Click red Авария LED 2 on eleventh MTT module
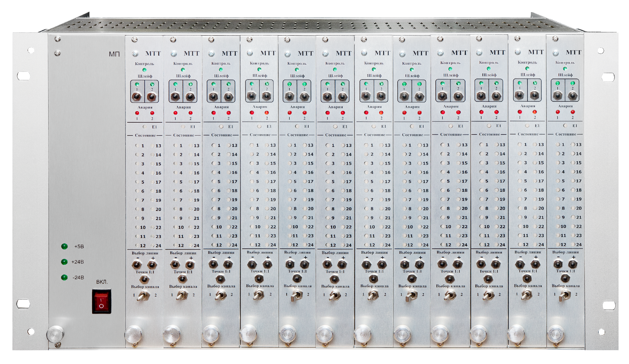The image size is (629, 364). 535,112
